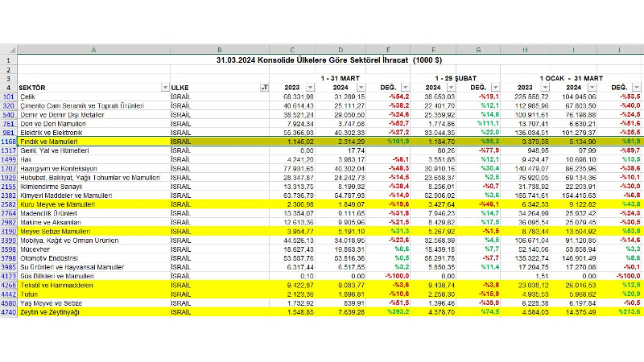Click the select-all corner of the grid

7,49
